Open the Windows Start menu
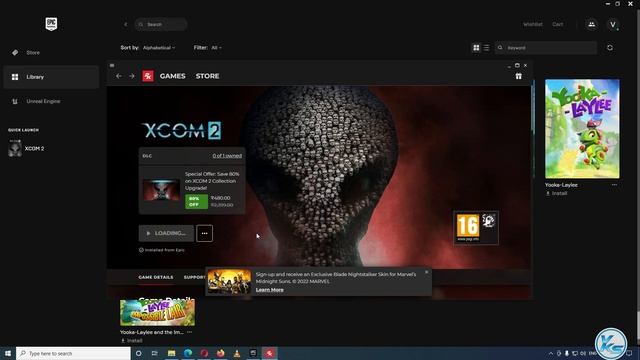Image resolution: width=640 pixels, height=360 pixels. [x=8, y=353]
